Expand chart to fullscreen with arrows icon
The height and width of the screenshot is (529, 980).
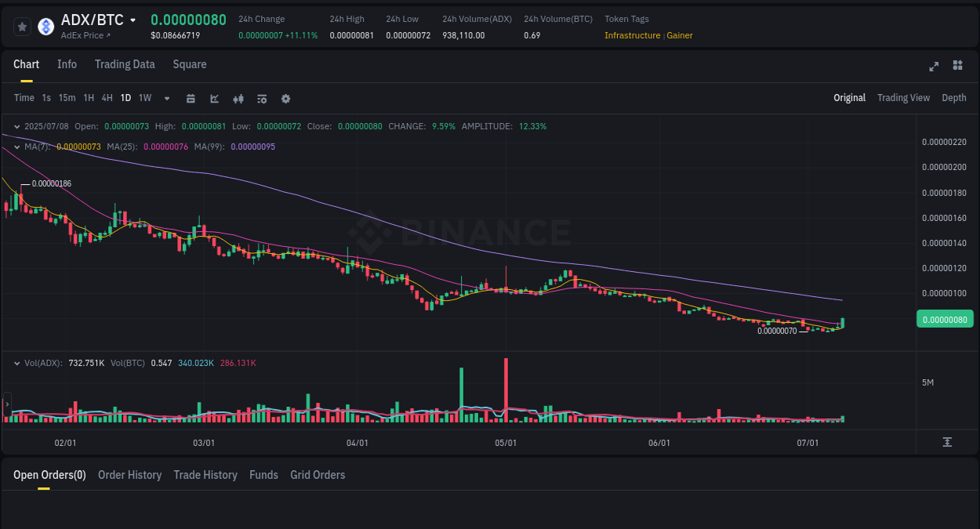pos(933,67)
